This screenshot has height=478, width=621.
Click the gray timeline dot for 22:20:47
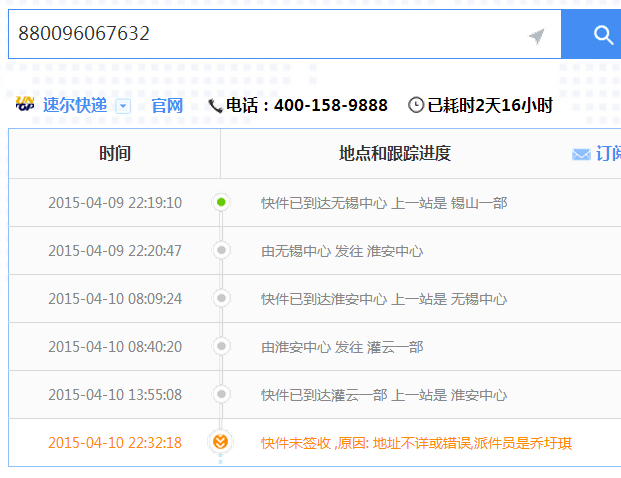pyautogui.click(x=221, y=250)
